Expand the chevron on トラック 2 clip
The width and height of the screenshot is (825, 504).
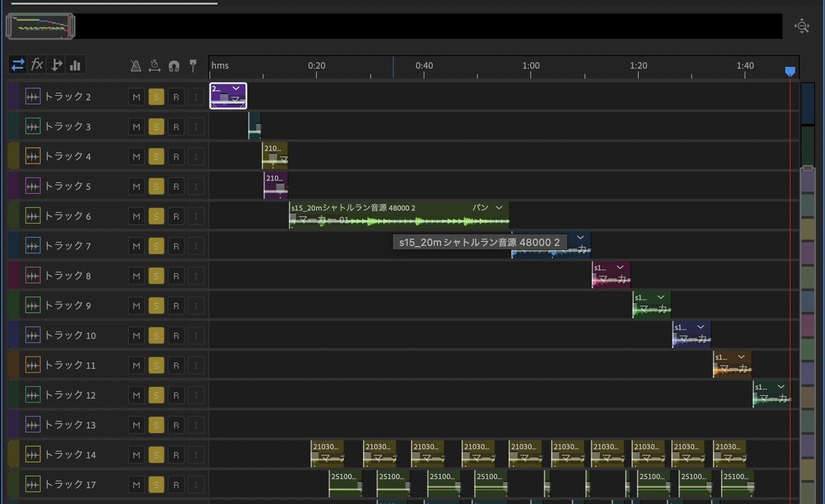pos(236,88)
